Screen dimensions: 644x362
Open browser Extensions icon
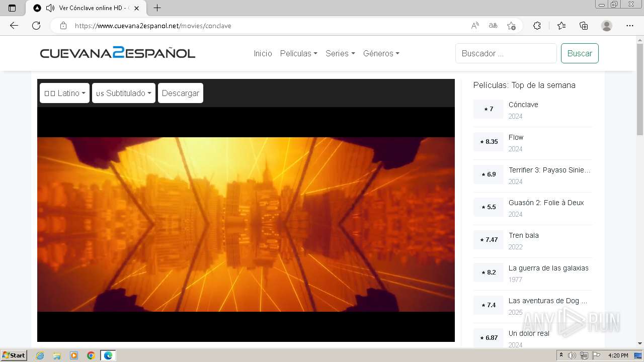(x=537, y=26)
